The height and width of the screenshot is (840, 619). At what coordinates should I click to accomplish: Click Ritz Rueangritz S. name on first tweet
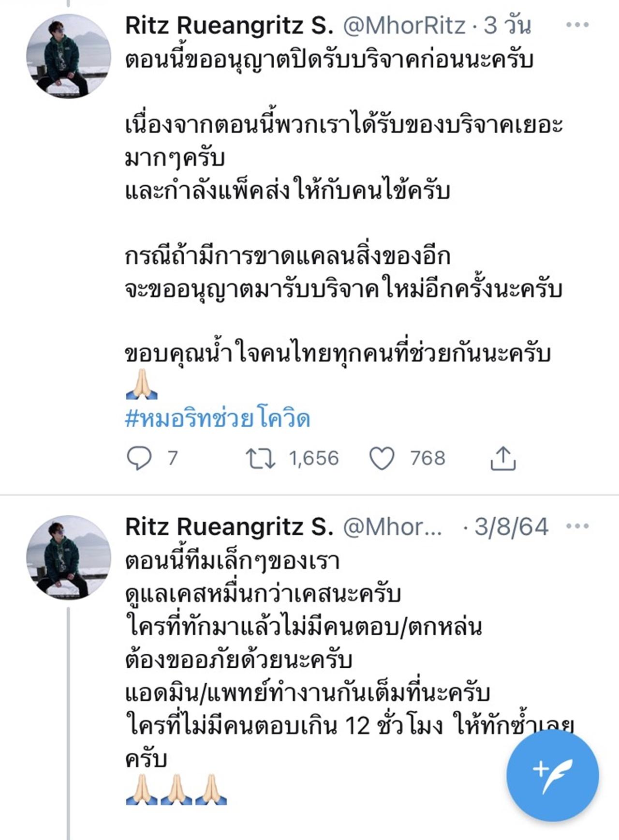click(x=229, y=25)
